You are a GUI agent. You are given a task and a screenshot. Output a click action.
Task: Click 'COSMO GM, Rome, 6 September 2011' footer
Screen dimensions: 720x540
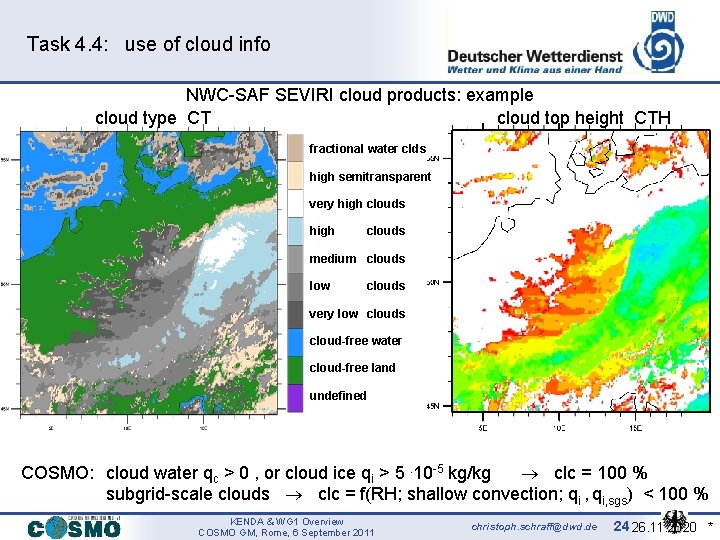(286, 533)
